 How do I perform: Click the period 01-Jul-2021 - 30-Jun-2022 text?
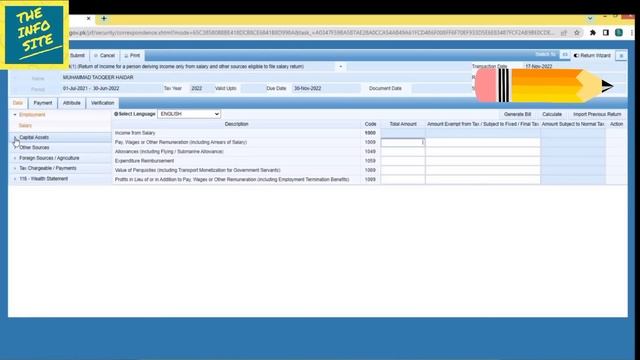coord(91,89)
